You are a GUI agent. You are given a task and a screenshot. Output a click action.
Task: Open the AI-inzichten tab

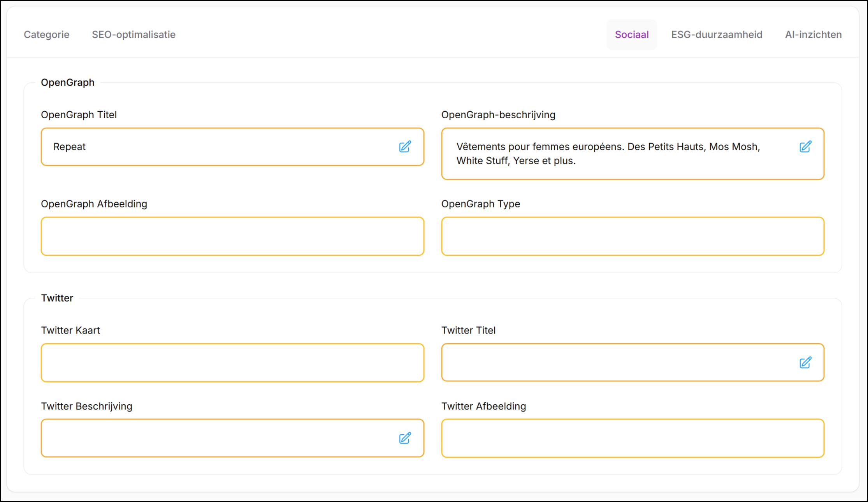(x=813, y=35)
